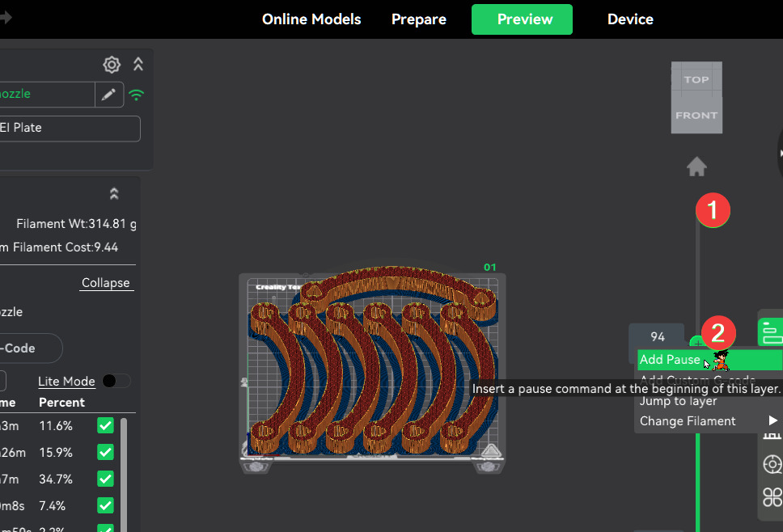The image size is (783, 532).
Task: Click the pencil edit icon beside nozzle
Action: coord(108,95)
